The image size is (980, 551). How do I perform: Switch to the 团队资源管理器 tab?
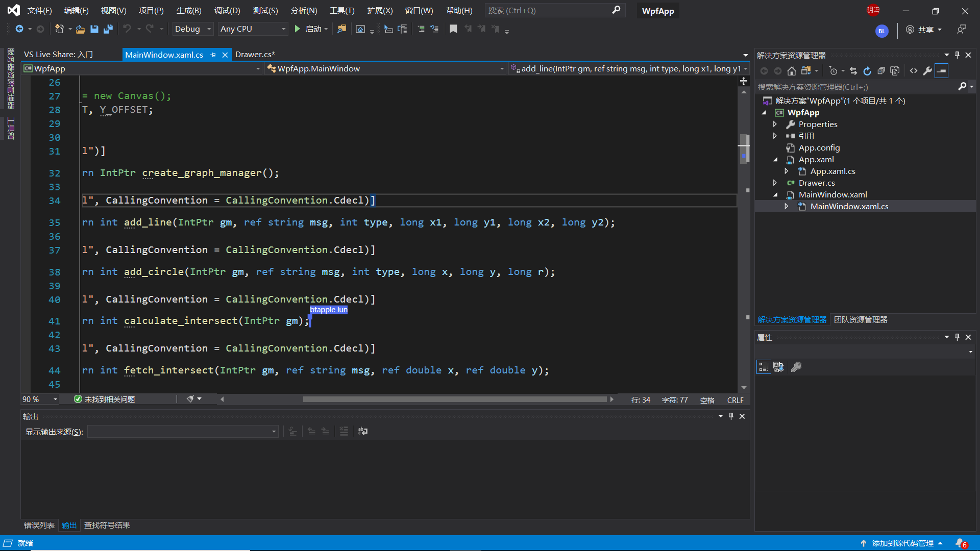point(861,320)
